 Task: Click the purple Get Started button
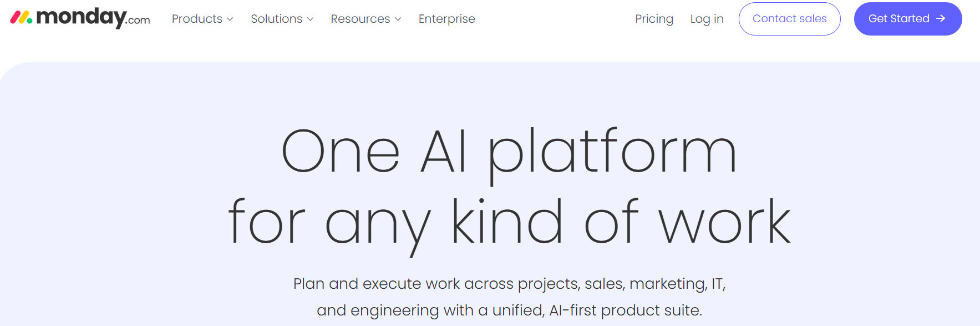tap(908, 19)
